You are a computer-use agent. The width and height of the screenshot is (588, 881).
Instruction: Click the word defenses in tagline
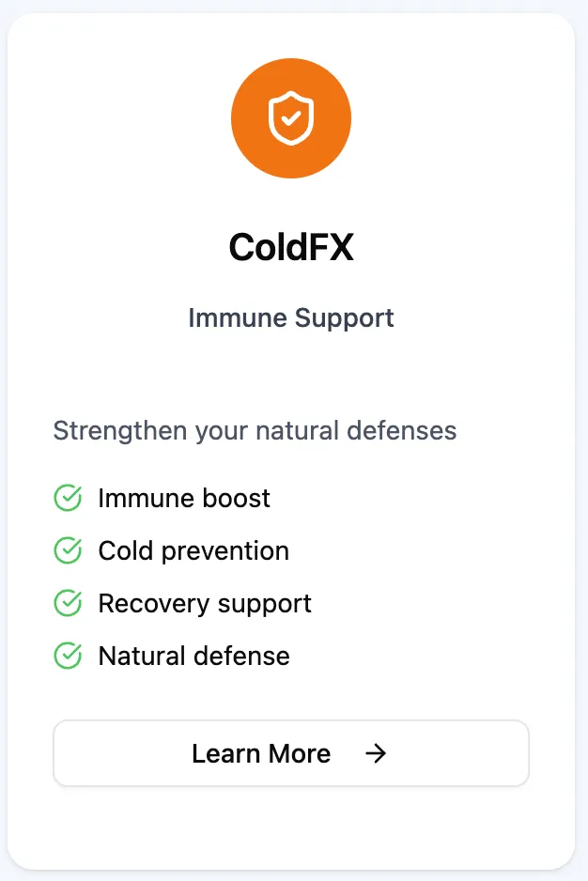pyautogui.click(x=401, y=431)
